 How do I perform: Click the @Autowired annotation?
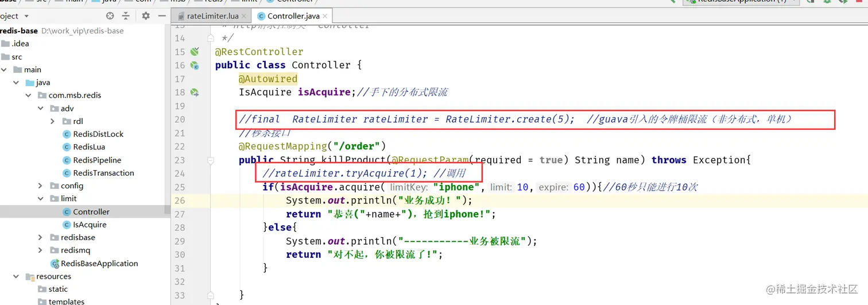pos(268,79)
